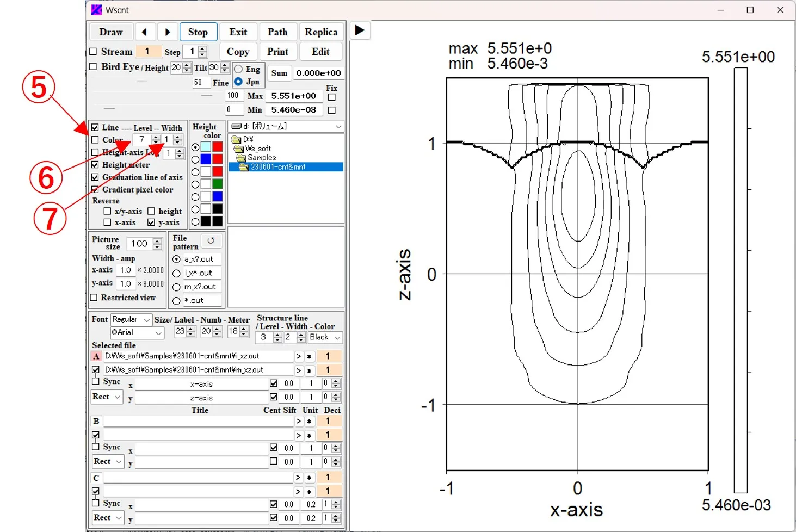Select the white-green height color scheme

point(195,184)
